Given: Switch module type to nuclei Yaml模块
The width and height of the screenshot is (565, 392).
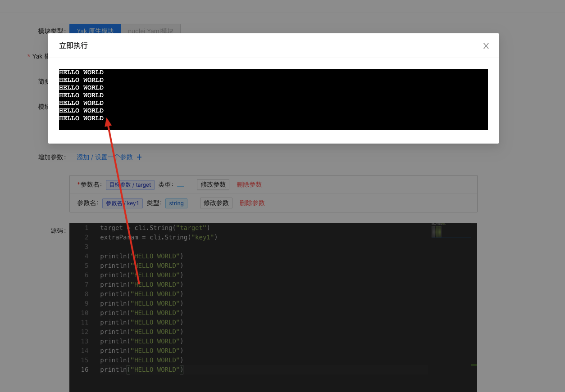Looking at the screenshot, I should (150, 31).
